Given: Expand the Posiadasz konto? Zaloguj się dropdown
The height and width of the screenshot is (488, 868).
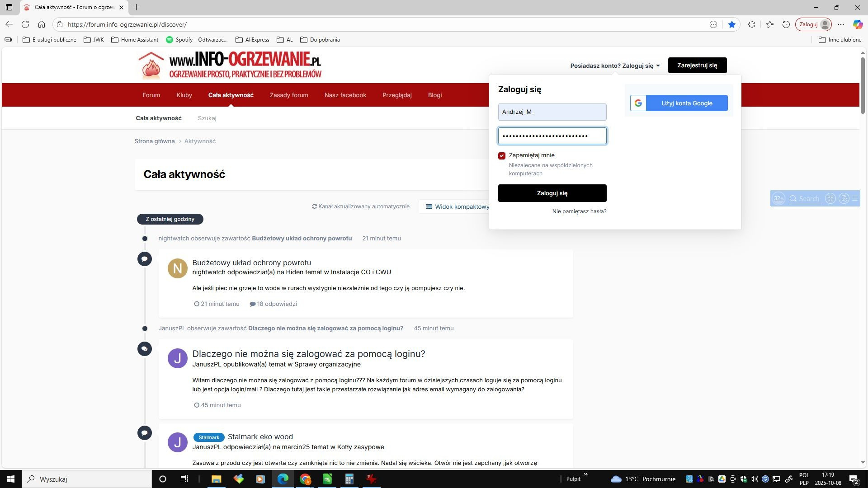Looking at the screenshot, I should [615, 66].
